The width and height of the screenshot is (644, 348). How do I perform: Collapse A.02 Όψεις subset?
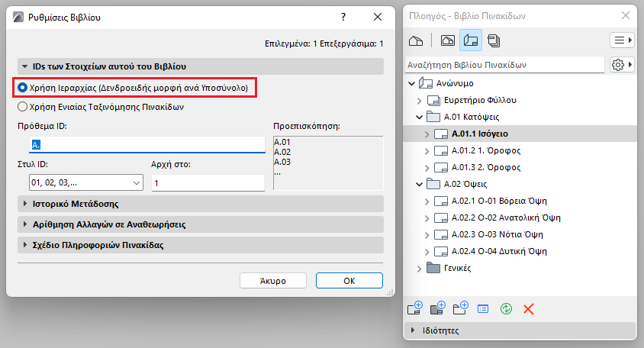click(420, 184)
